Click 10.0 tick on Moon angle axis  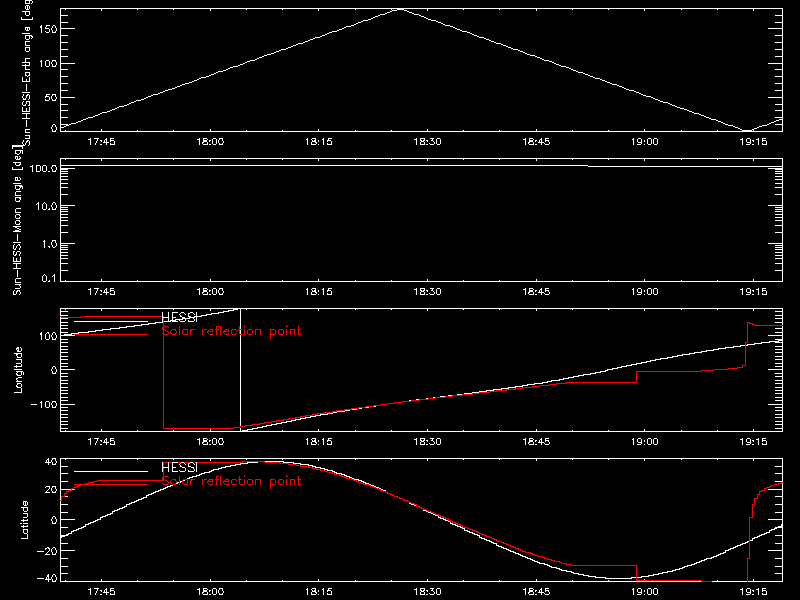[x=46, y=206]
